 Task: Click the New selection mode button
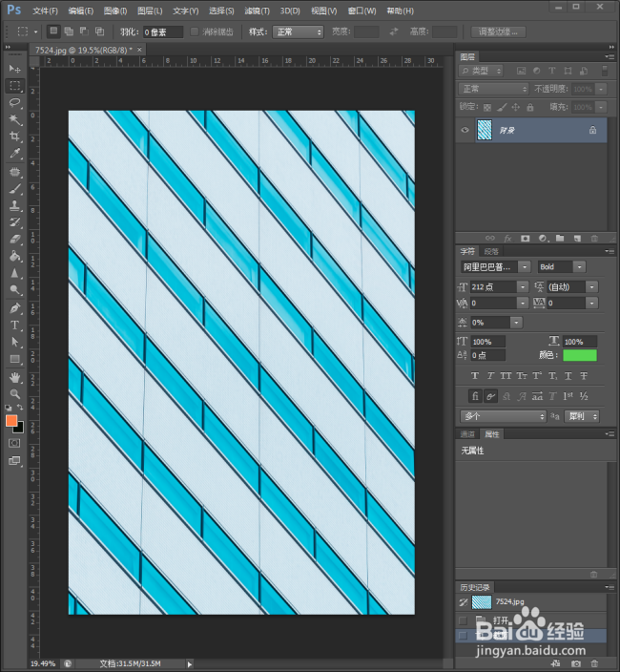[x=53, y=31]
